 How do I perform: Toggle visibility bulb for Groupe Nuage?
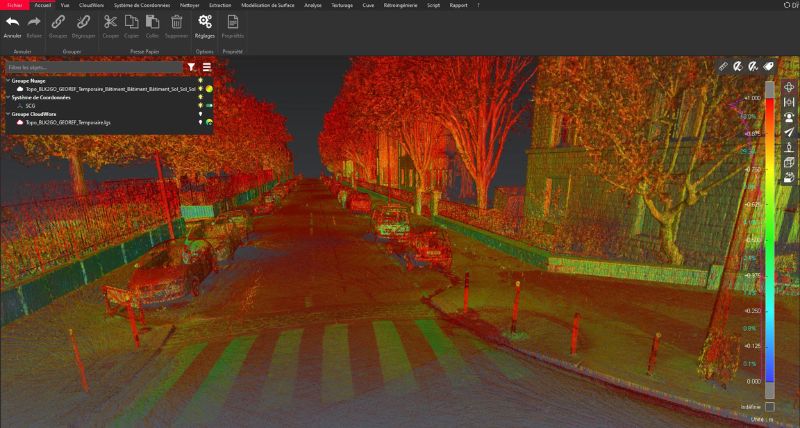tap(201, 81)
